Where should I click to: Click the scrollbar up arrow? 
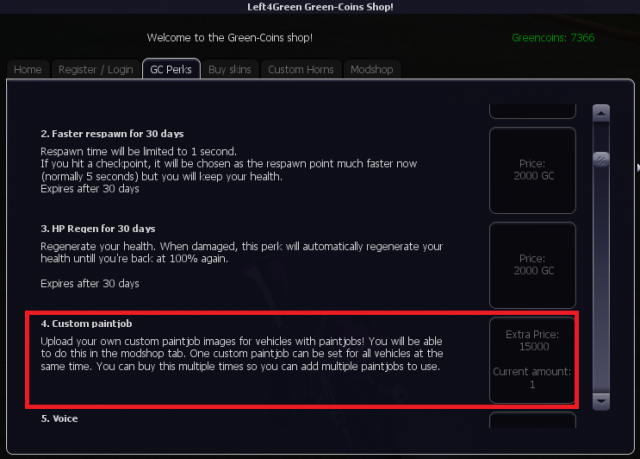pyautogui.click(x=601, y=113)
